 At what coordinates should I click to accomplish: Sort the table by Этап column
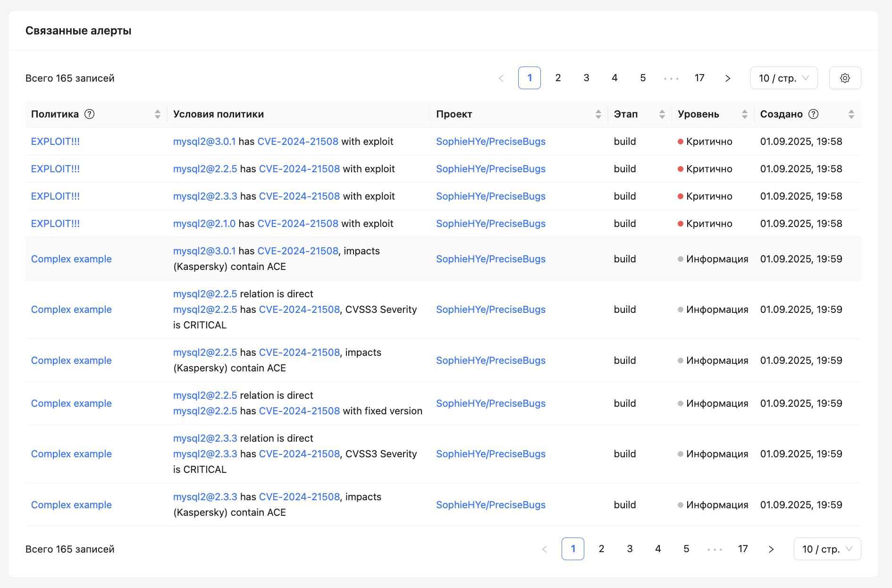[661, 114]
